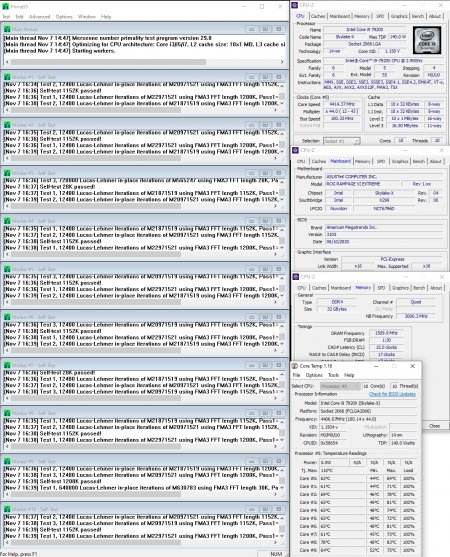The image size is (450, 557).
Task: Click the Worker #1 vertical scrollbar down arrow
Action: (x=282, y=103)
